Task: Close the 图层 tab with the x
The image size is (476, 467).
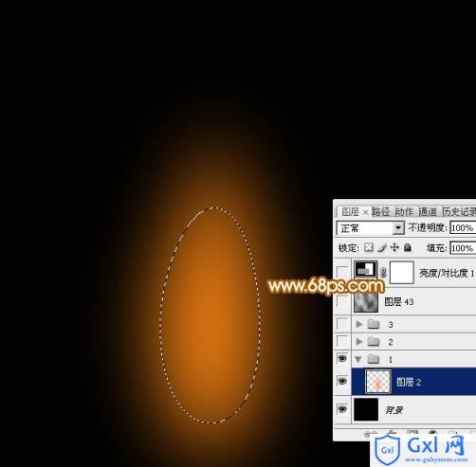Action: click(x=365, y=212)
